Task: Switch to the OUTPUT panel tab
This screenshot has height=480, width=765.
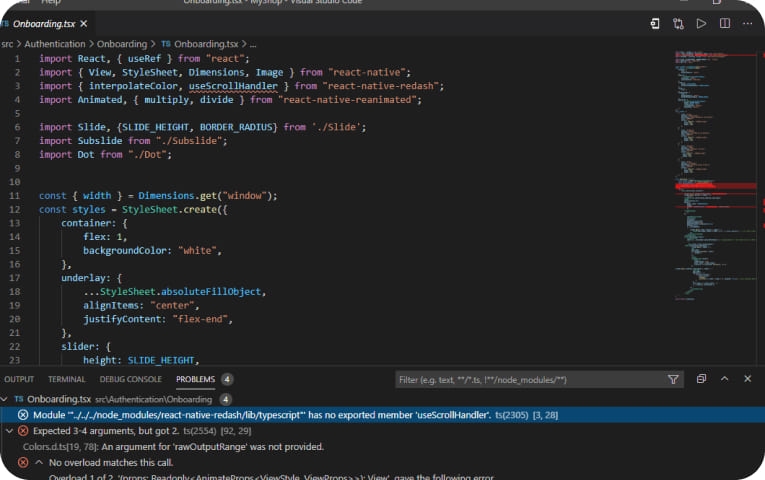Action: click(x=19, y=379)
